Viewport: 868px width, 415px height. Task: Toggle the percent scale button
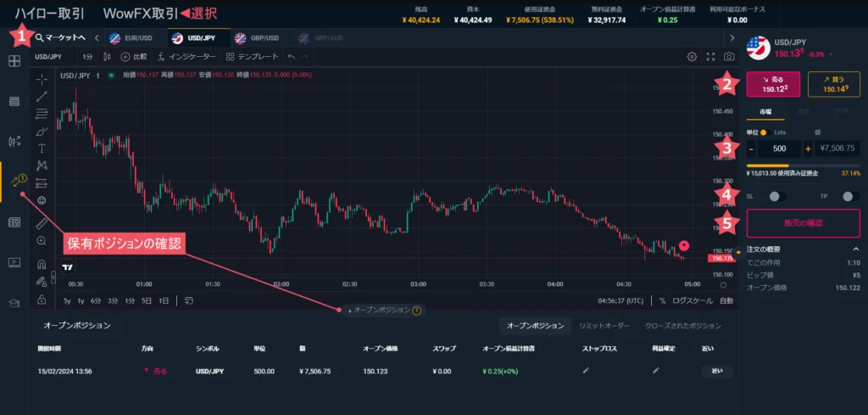tap(662, 301)
